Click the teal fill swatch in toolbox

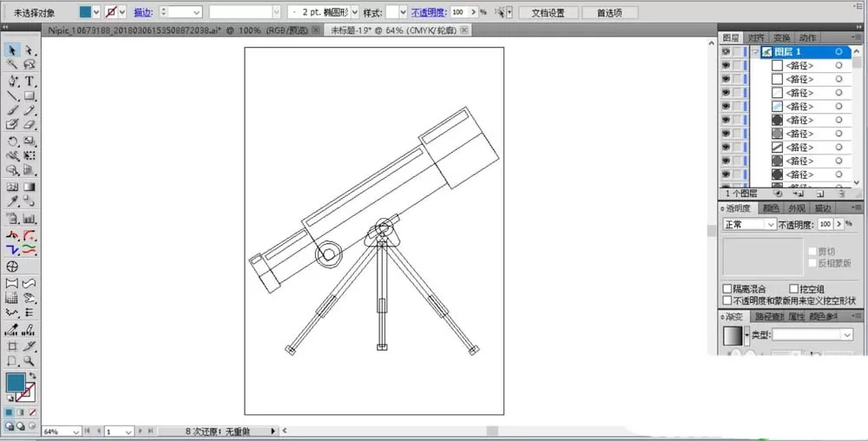click(16, 382)
